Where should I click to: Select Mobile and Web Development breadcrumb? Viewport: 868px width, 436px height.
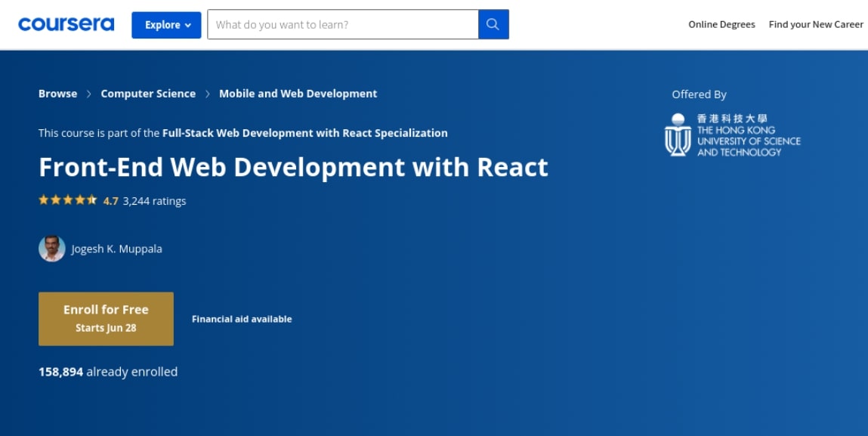point(298,94)
